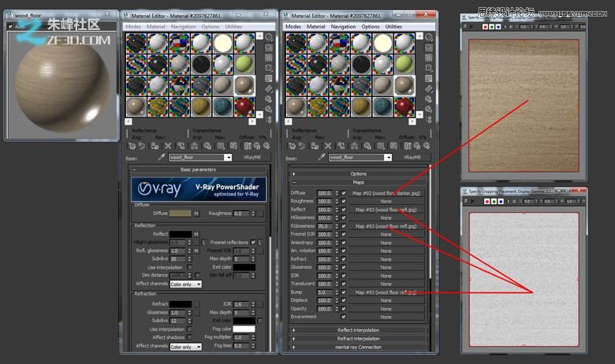Toggle Environment map checkbox
Viewport: 615px width, 364px height.
pyautogui.click(x=344, y=317)
